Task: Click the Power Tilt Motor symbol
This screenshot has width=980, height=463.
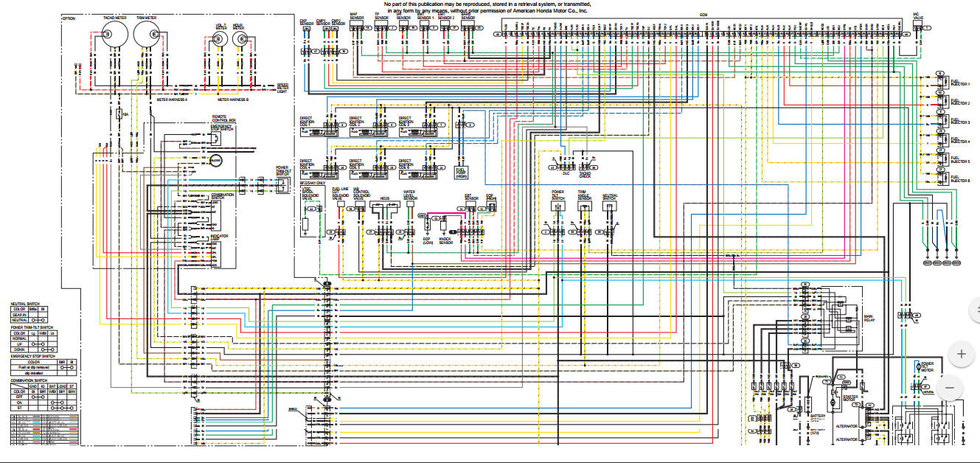Action: click(x=919, y=366)
